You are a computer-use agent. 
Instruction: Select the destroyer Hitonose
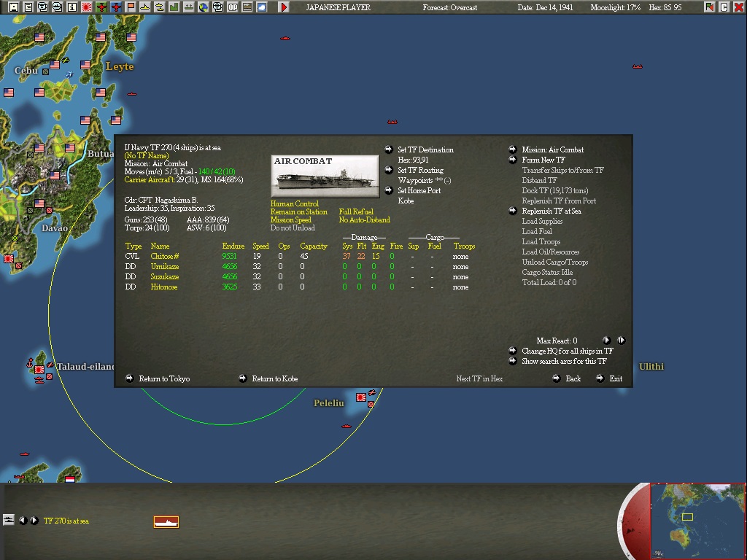click(x=164, y=287)
